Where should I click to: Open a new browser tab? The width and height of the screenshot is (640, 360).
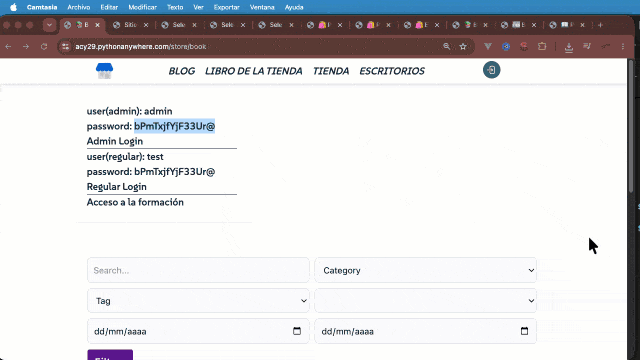click(600, 25)
